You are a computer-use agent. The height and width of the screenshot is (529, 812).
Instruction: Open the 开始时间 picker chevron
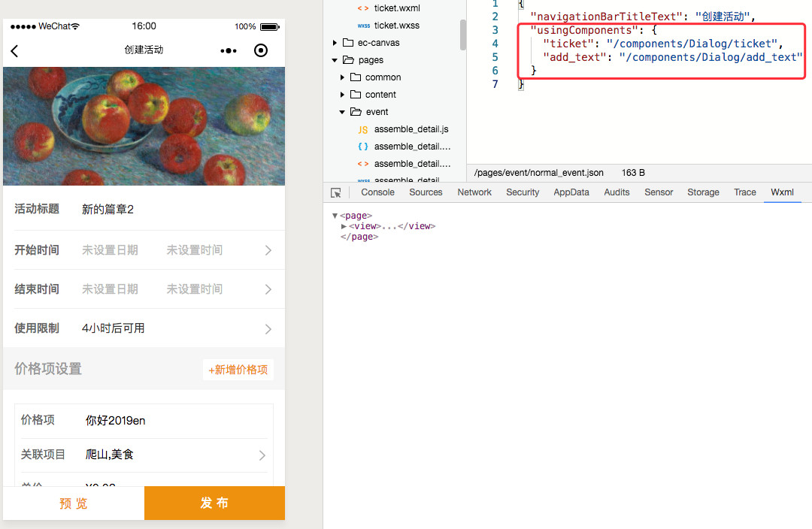[x=268, y=250]
